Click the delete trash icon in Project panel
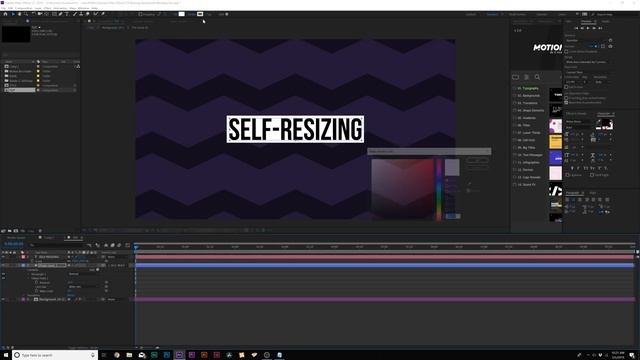This screenshot has width=640, height=360. click(40, 231)
